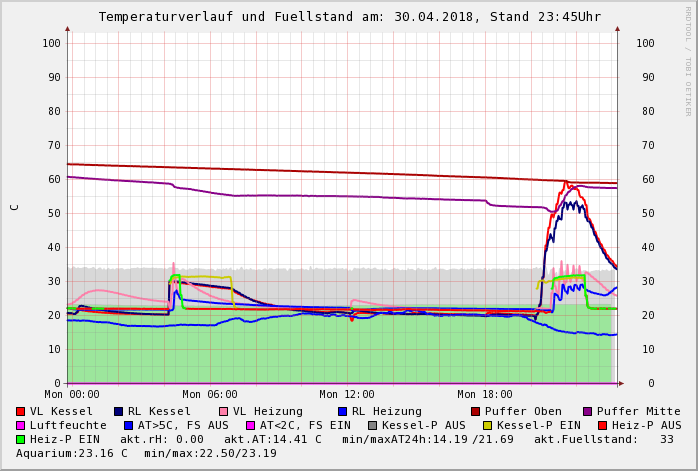Click the dark blue RL Kessel legend swatch
Image resolution: width=698 pixels, height=471 pixels.
(118, 411)
